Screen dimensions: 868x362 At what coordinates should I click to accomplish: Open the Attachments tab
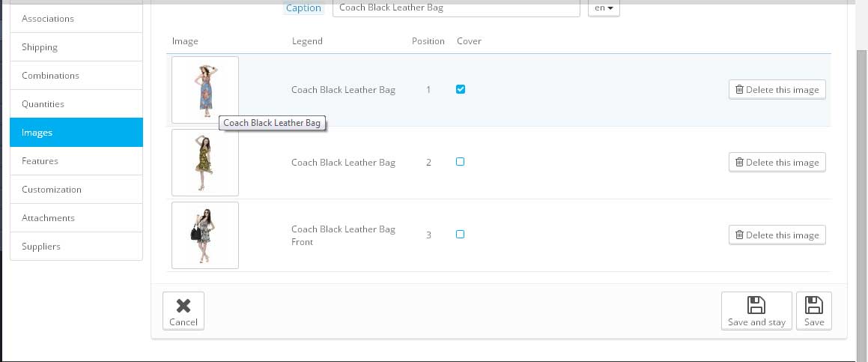click(76, 218)
